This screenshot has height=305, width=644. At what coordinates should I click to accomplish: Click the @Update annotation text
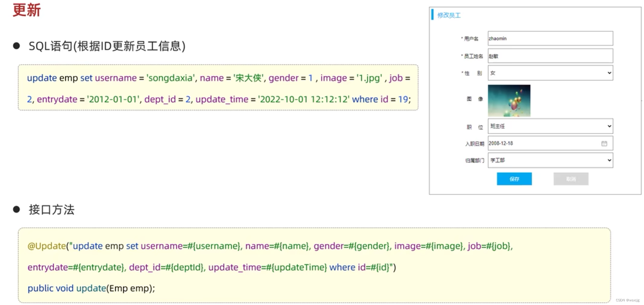point(47,246)
